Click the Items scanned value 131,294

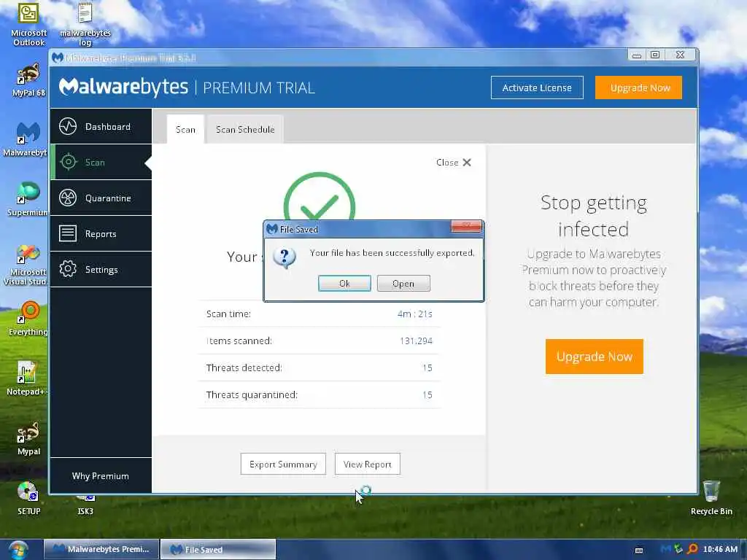pos(416,341)
